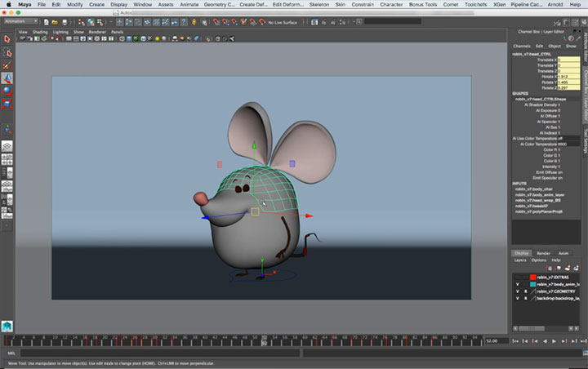Switch to single perspective view layout

(x=7, y=146)
